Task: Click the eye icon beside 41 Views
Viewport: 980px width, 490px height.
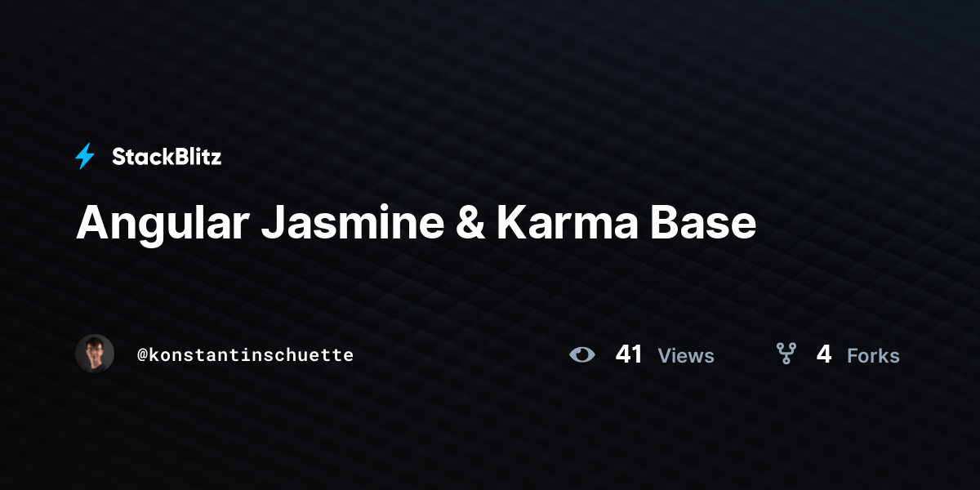Action: pos(582,354)
